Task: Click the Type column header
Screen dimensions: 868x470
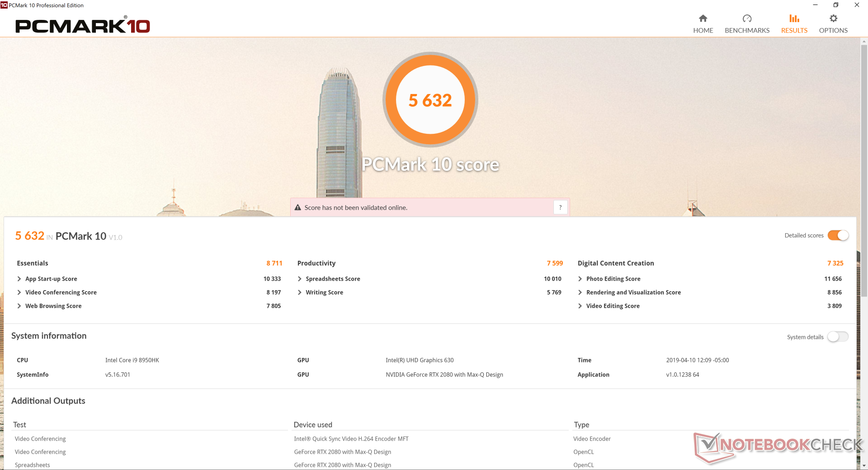Action: pos(581,425)
